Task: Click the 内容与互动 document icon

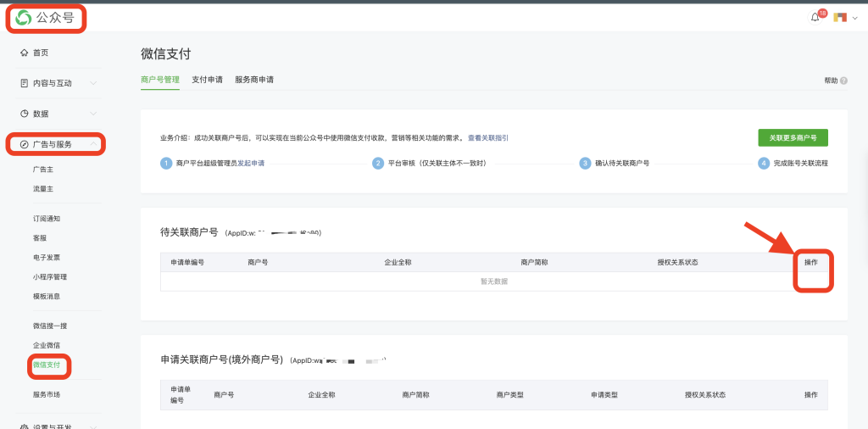Action: [24, 83]
